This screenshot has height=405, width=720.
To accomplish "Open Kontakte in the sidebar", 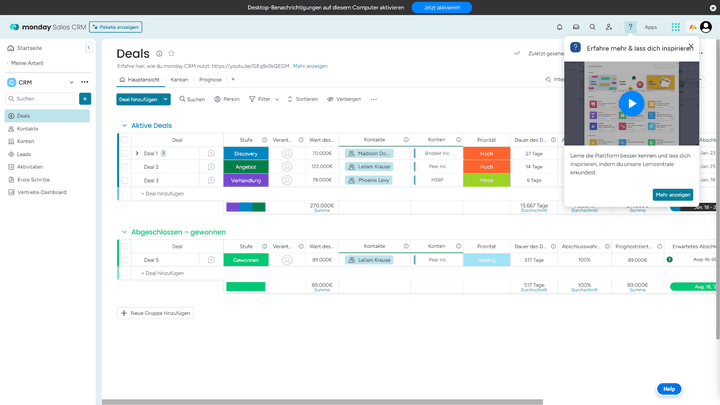I will [x=27, y=129].
